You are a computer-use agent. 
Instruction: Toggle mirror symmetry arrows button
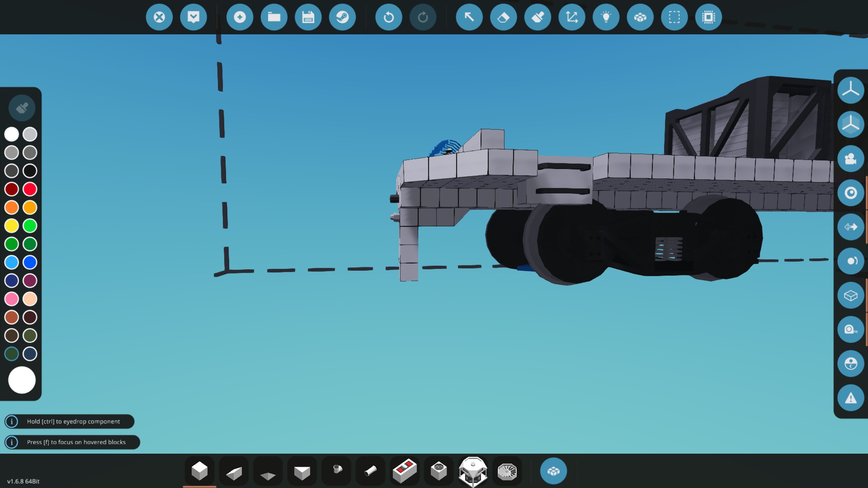point(850,227)
